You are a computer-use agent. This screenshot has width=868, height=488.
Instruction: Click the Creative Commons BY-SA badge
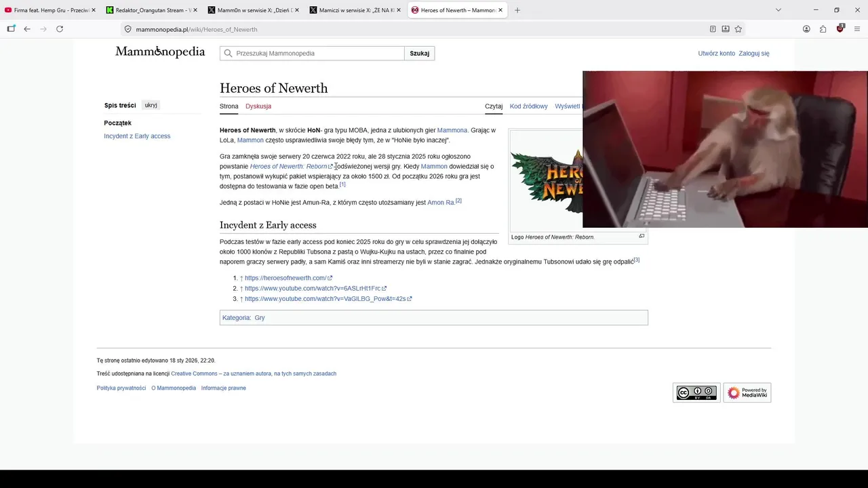click(x=696, y=393)
